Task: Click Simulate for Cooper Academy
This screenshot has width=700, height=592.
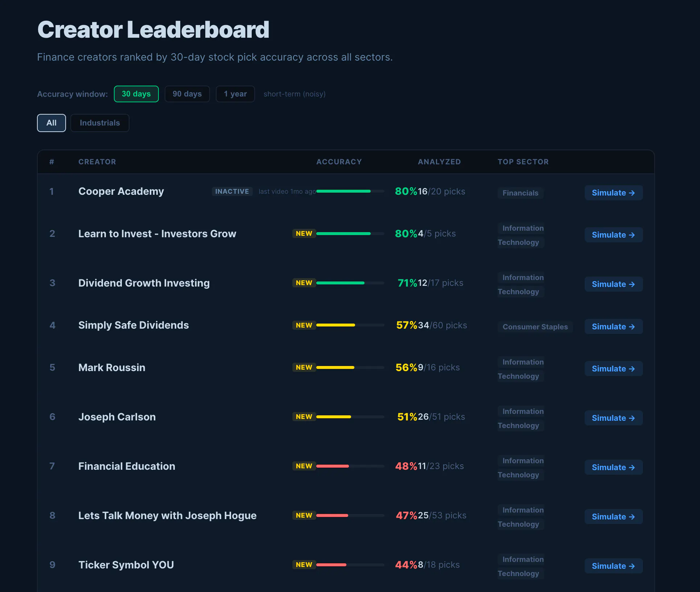Action: click(x=614, y=193)
